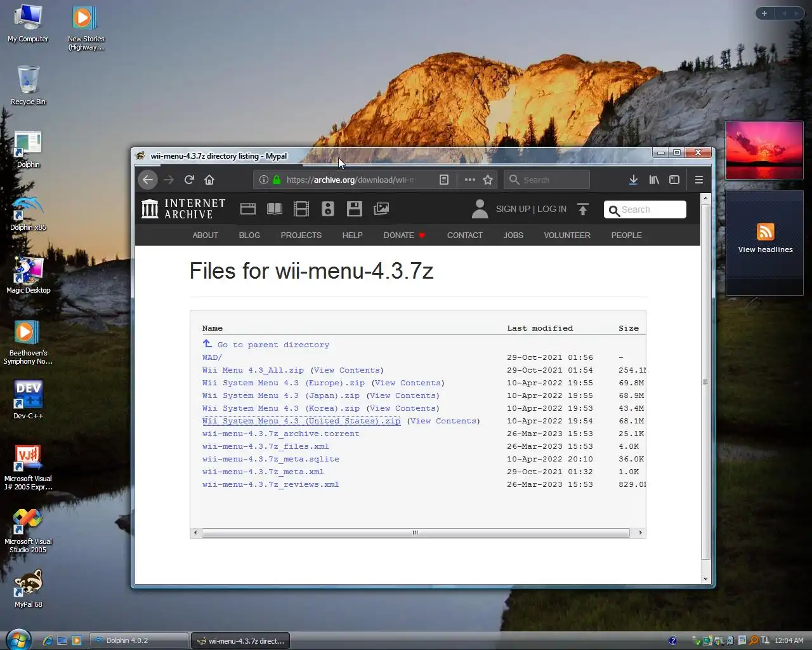The height and width of the screenshot is (650, 812).
Task: Open VOLUNTEER navigation item
Action: pyautogui.click(x=567, y=235)
